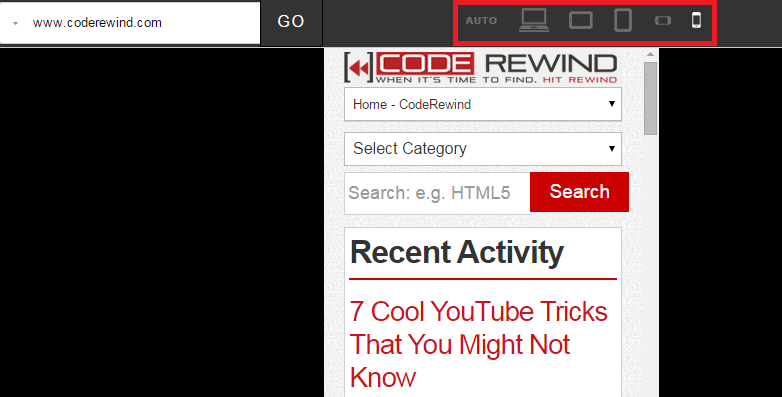Select the laptop viewport icon
Image resolution: width=782 pixels, height=397 pixels.
[x=534, y=20]
